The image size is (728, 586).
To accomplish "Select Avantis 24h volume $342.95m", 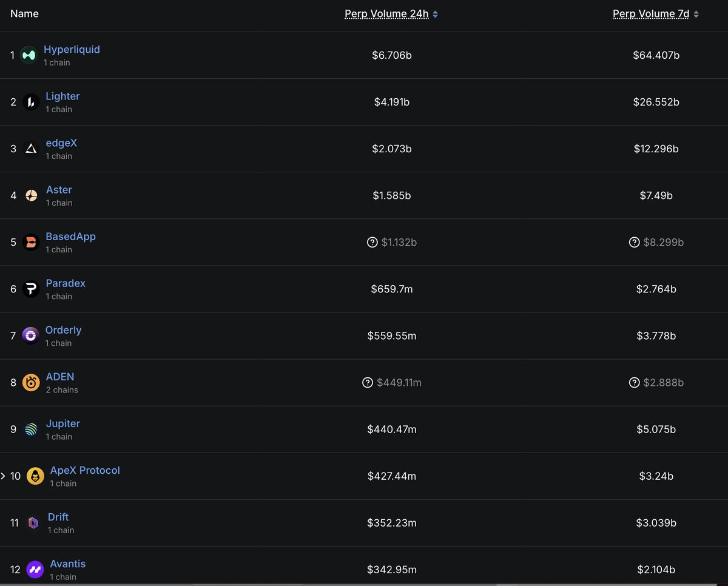I will (x=392, y=570).
